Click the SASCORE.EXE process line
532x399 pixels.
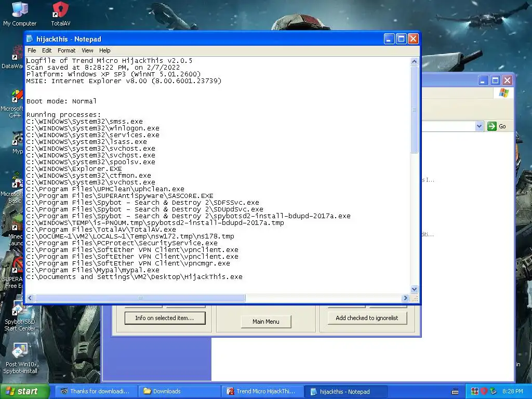[120, 196]
